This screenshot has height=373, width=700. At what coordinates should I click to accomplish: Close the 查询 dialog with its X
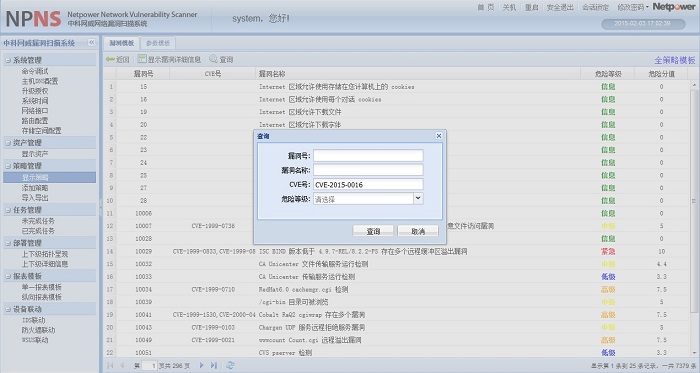click(x=439, y=136)
